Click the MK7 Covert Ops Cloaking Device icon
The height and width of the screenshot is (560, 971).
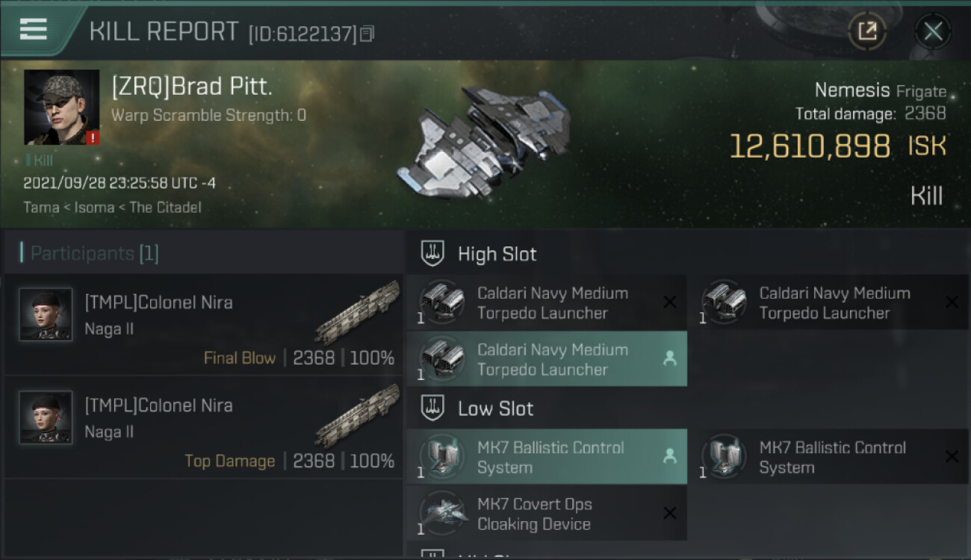coord(442,514)
